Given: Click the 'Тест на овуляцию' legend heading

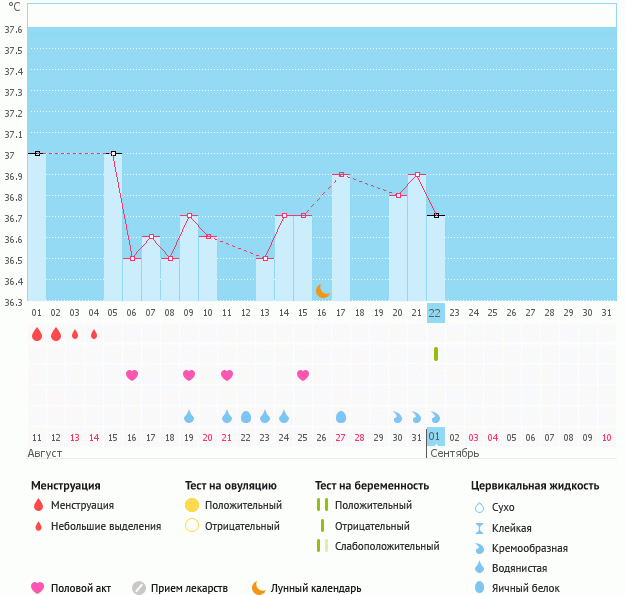Looking at the screenshot, I should coord(230,485).
